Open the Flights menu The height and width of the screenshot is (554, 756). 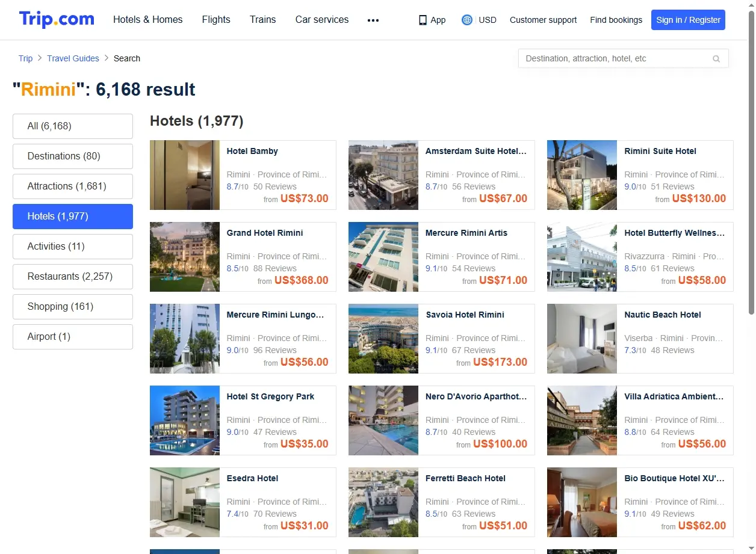(216, 20)
